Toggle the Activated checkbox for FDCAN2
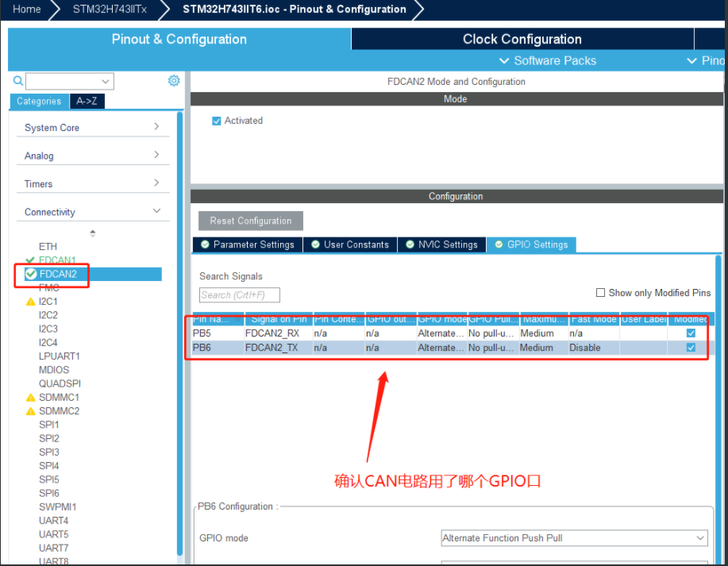This screenshot has width=728, height=566. pos(217,121)
